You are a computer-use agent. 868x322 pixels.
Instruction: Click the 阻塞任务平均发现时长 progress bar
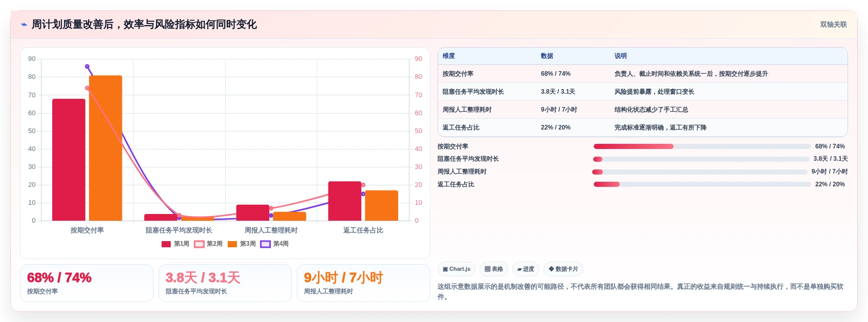pyautogui.click(x=701, y=159)
